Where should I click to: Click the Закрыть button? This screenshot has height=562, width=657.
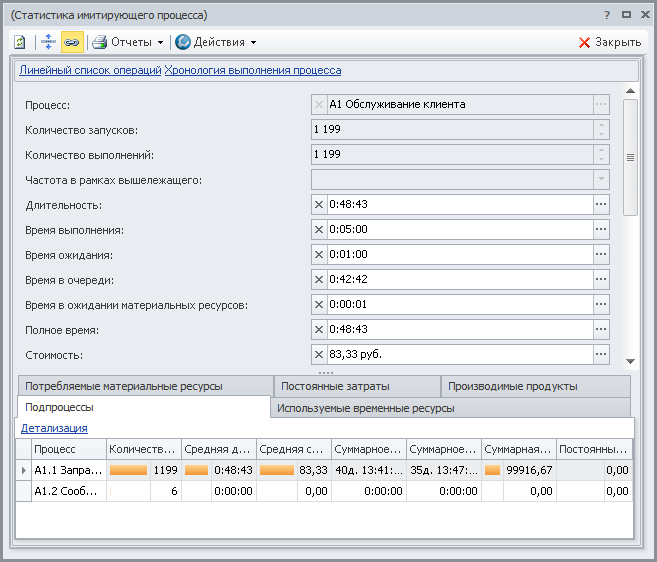click(609, 42)
